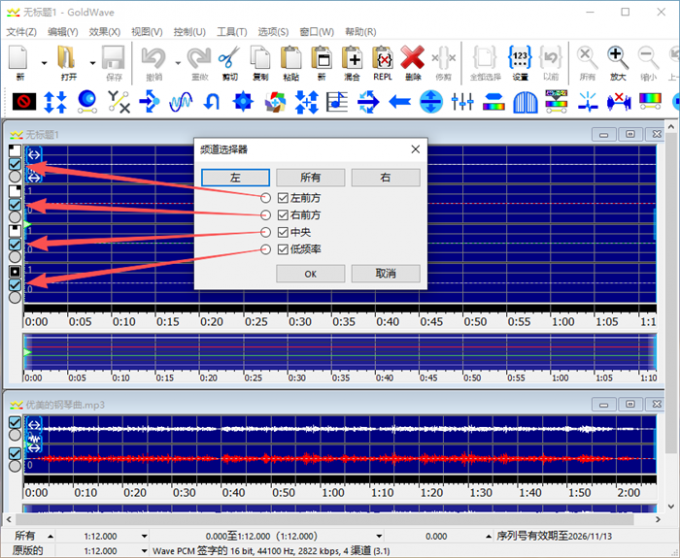Confirm the dialog with OK
Viewport: 680px width, 558px height.
(311, 274)
